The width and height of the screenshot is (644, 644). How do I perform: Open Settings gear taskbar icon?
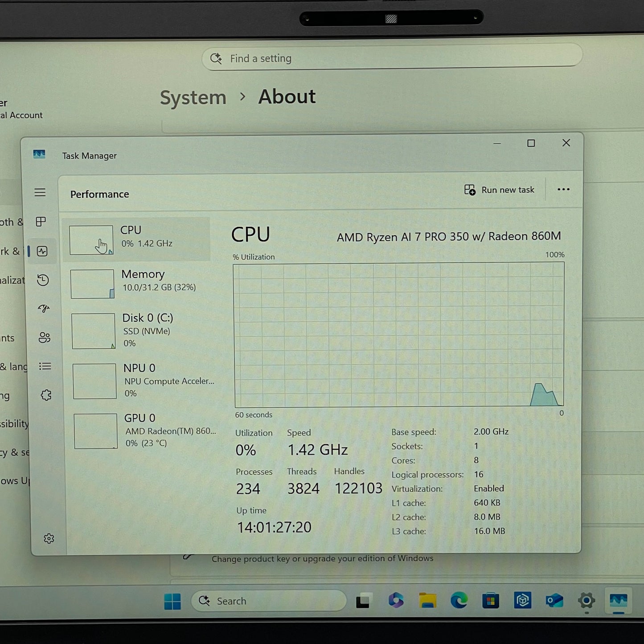click(x=587, y=601)
